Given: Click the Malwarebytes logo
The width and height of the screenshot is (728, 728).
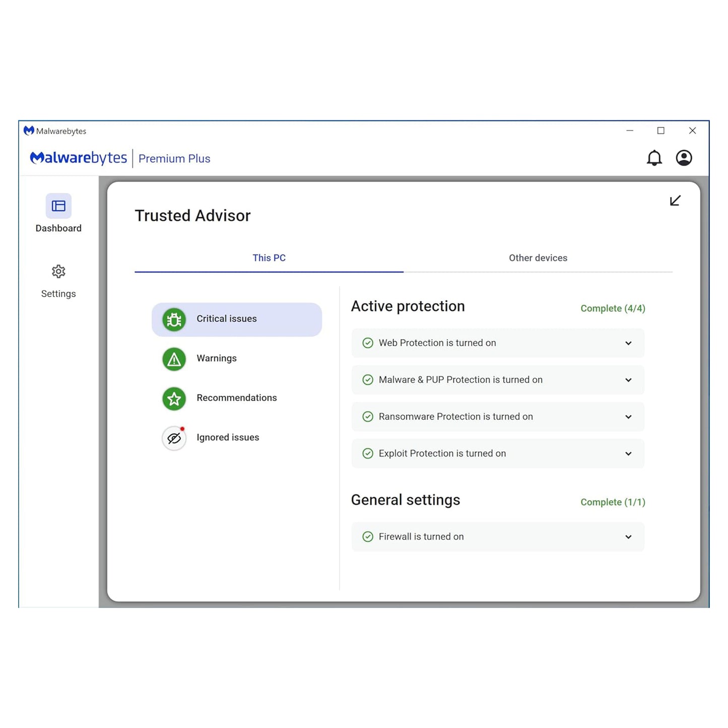Looking at the screenshot, I should tap(78, 158).
